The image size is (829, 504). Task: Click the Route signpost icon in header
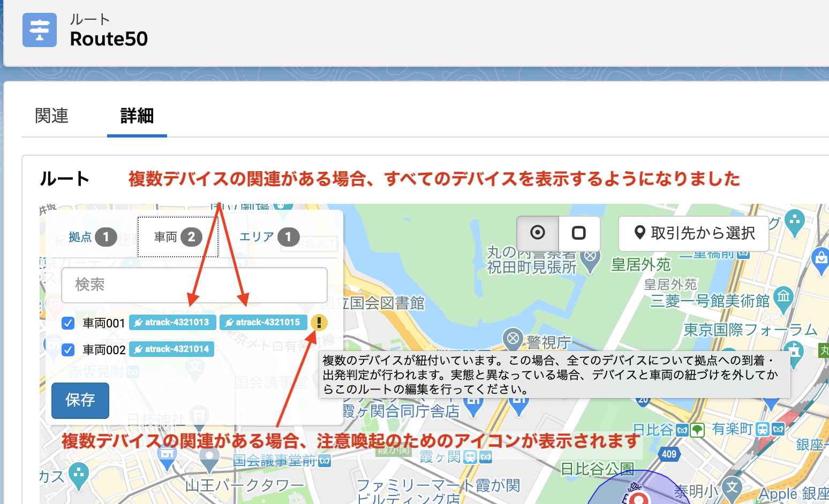click(x=40, y=30)
